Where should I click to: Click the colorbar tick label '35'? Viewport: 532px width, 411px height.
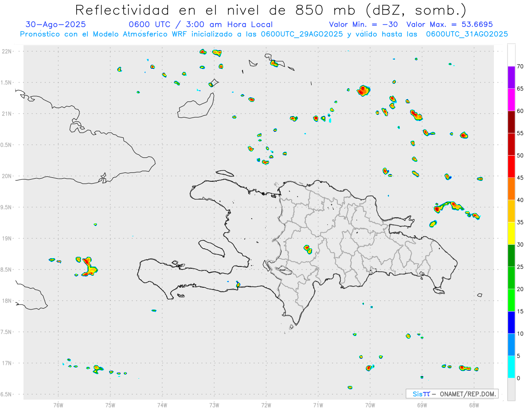pyautogui.click(x=520, y=222)
